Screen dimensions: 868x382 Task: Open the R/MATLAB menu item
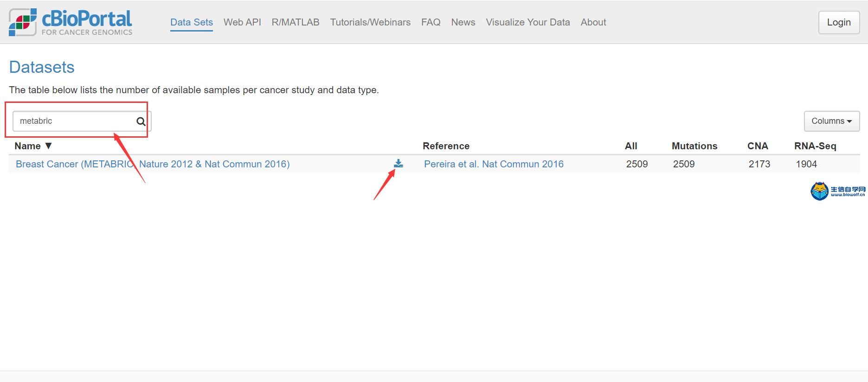(296, 22)
